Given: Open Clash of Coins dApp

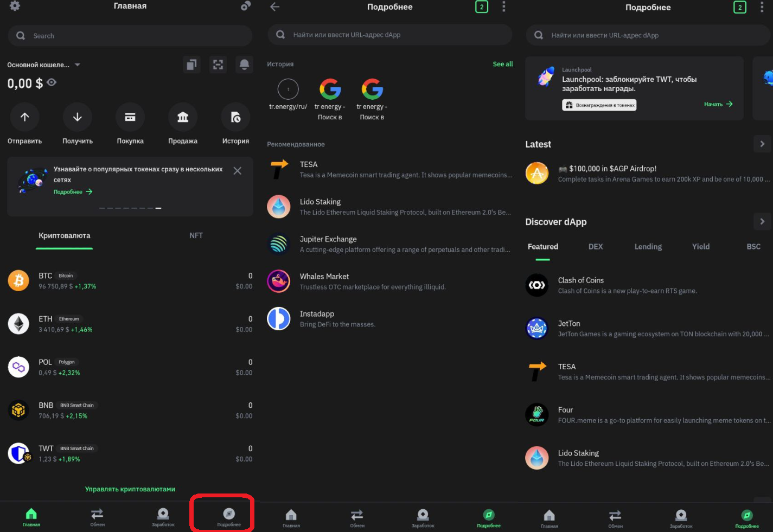Looking at the screenshot, I should pos(648,285).
